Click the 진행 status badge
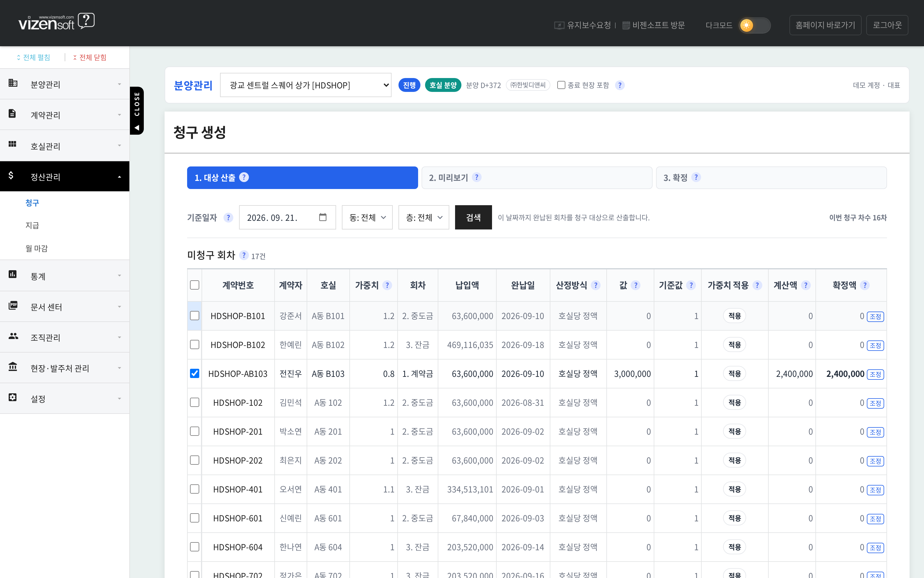 click(409, 85)
